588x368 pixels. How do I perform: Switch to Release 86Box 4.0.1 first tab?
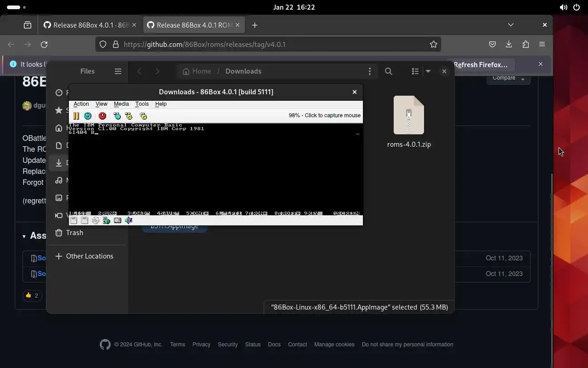click(90, 25)
